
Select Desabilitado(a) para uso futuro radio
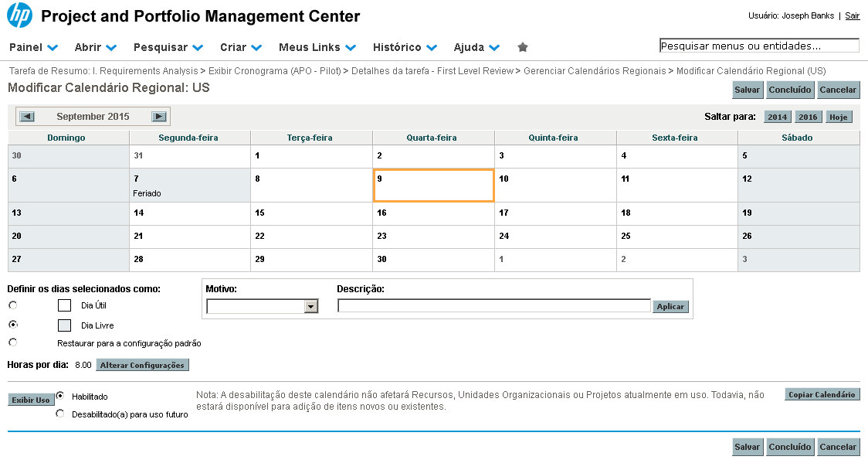click(x=60, y=414)
